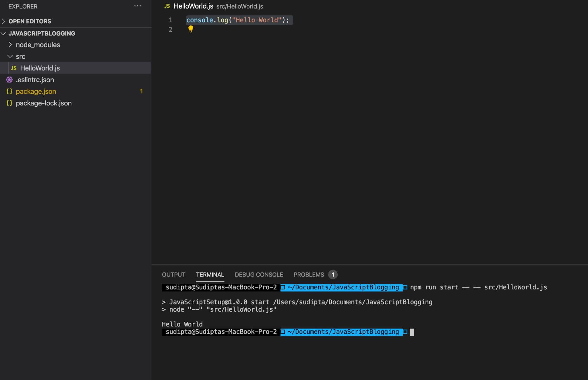
Task: Click the terminal prompt input area
Action: pyautogui.click(x=413, y=332)
